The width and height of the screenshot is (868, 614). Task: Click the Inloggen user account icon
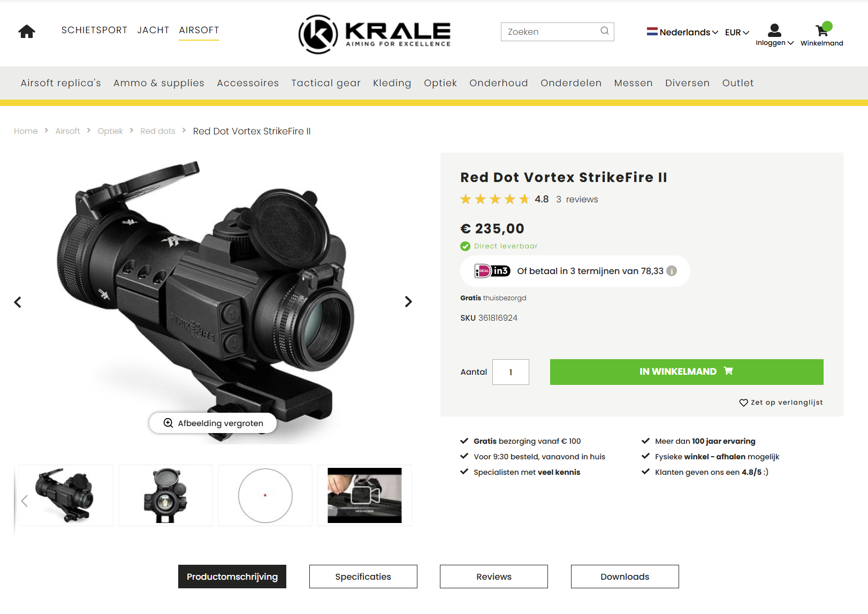[774, 30]
